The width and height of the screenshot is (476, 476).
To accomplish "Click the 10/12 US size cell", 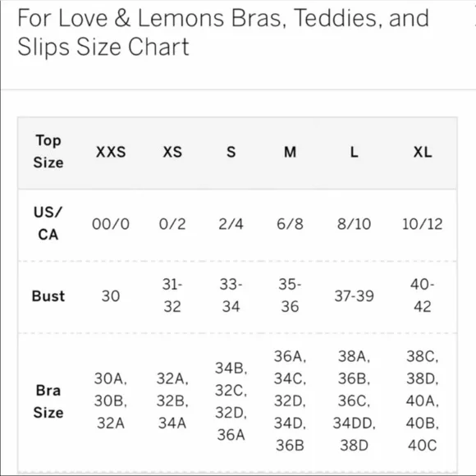I will click(423, 224).
